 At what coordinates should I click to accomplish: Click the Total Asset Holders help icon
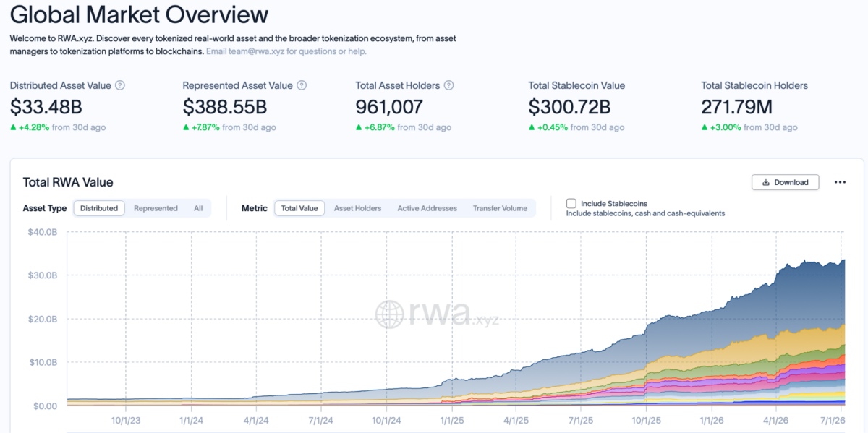click(x=448, y=85)
